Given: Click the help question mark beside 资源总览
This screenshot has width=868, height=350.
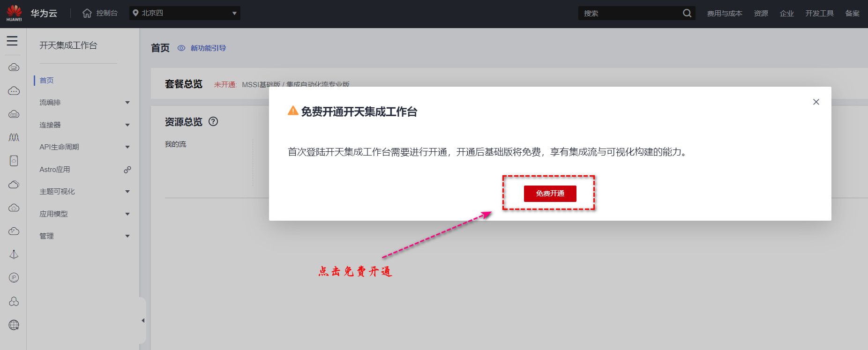Looking at the screenshot, I should tap(213, 121).
